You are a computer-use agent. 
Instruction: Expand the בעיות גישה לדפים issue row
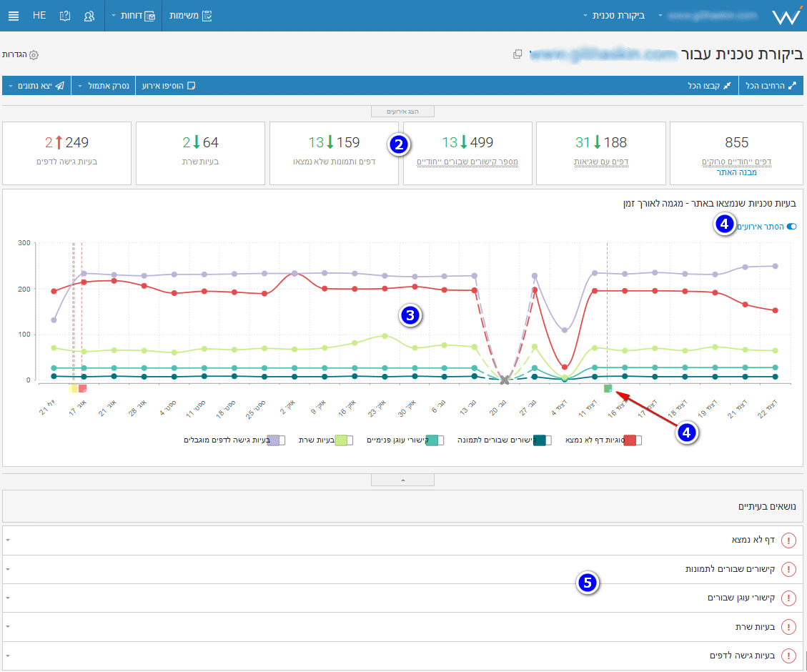click(402, 656)
